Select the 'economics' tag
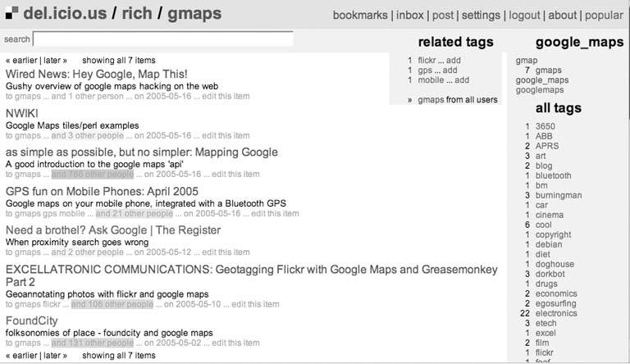Image resolution: width=630 pixels, height=364 pixels. click(556, 293)
